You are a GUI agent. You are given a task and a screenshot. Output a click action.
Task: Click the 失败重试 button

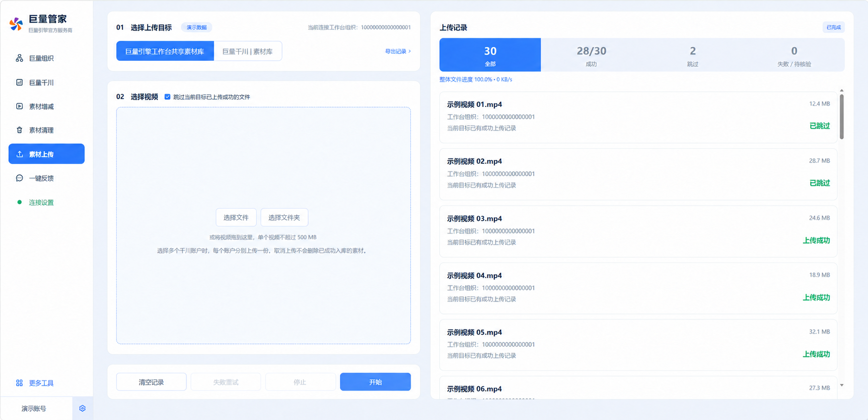[226, 382]
